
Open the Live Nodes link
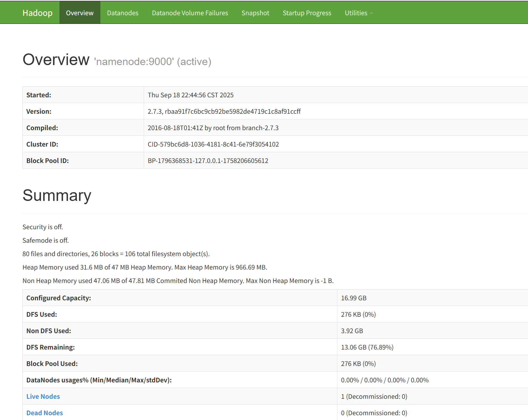(x=43, y=396)
